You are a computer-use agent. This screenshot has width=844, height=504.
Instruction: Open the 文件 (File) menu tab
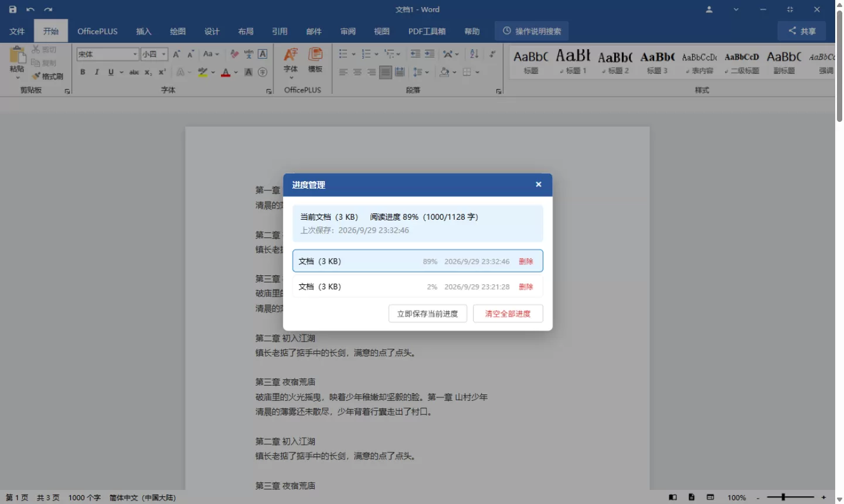click(x=17, y=31)
